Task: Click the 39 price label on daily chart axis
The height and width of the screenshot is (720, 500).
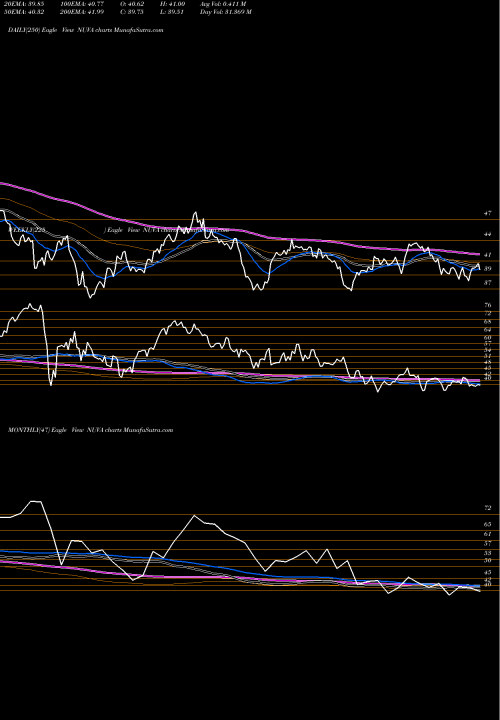Action: (487, 269)
